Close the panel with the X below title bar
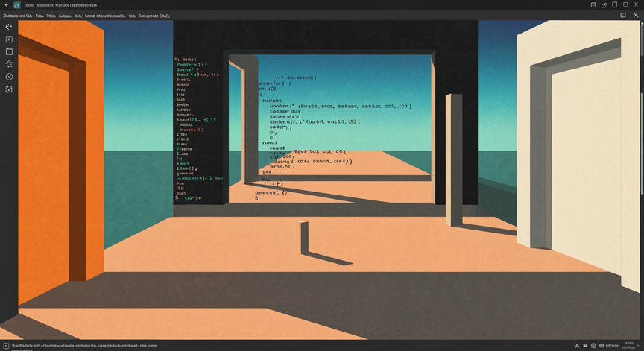 click(x=636, y=15)
